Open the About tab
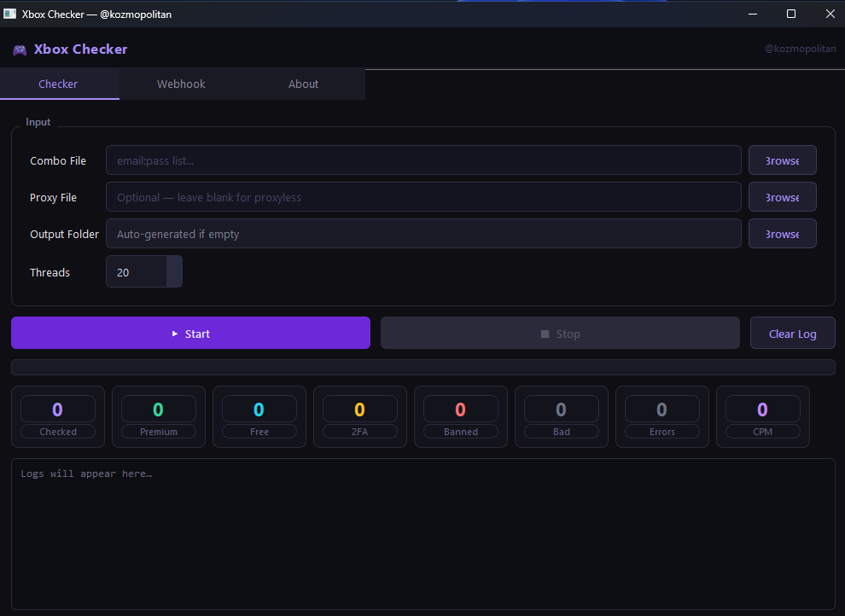The height and width of the screenshot is (616, 845). 303,84
